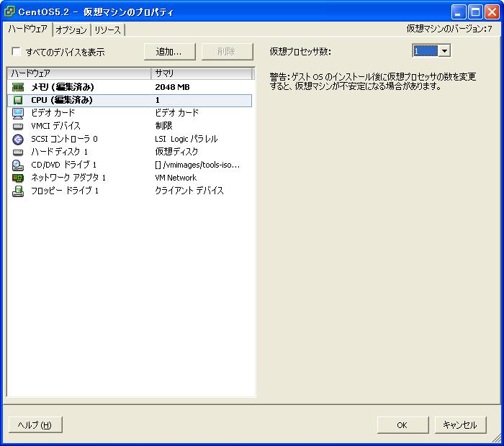Select the SCSI コントローラ 0 row
504x446 pixels.
coord(129,139)
